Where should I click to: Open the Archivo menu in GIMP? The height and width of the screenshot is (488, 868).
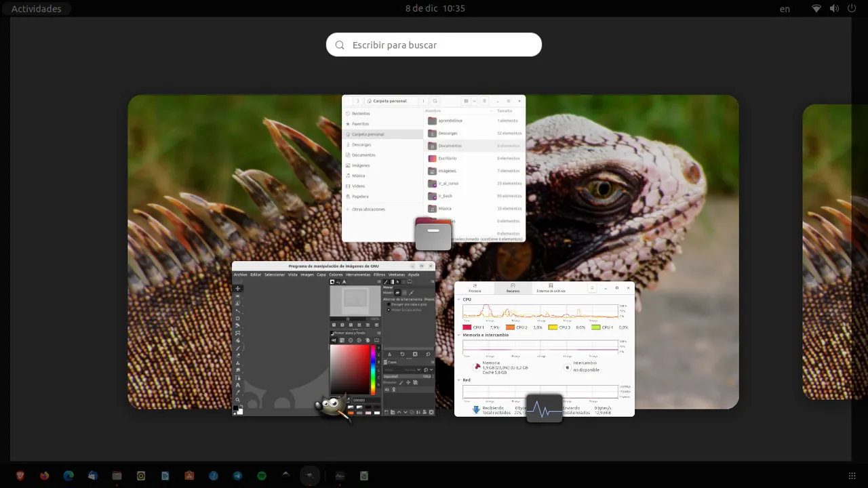241,274
